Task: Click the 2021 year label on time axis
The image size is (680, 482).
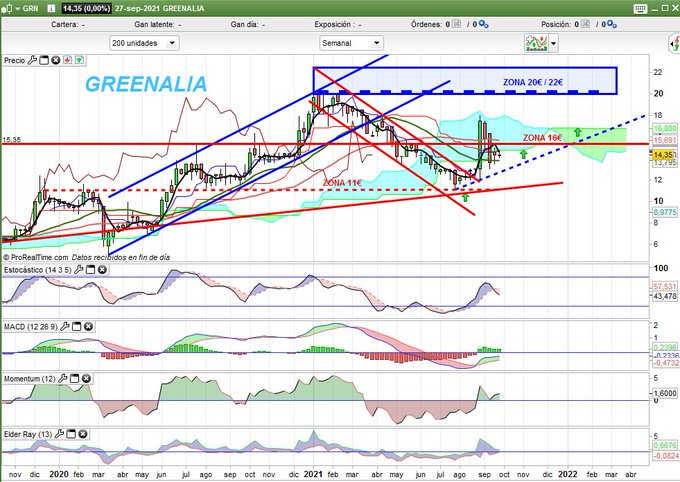Action: pyautogui.click(x=313, y=474)
